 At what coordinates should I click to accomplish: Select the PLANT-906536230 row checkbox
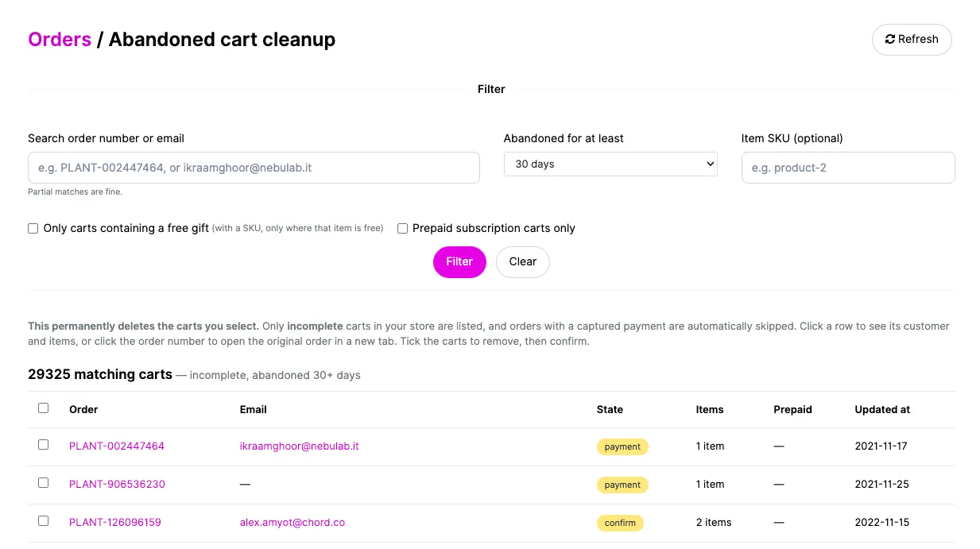(x=44, y=483)
